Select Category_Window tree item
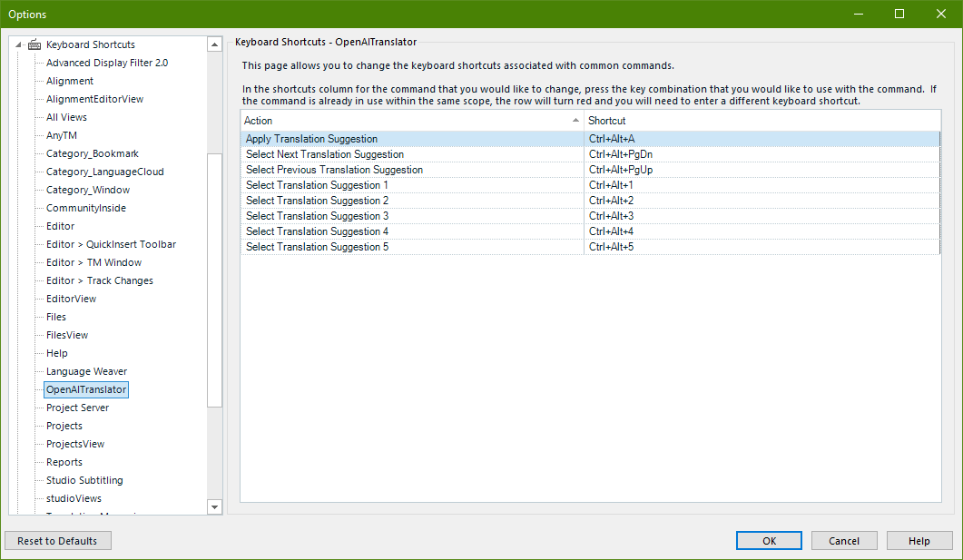Image resolution: width=963 pixels, height=560 pixels. coord(88,190)
